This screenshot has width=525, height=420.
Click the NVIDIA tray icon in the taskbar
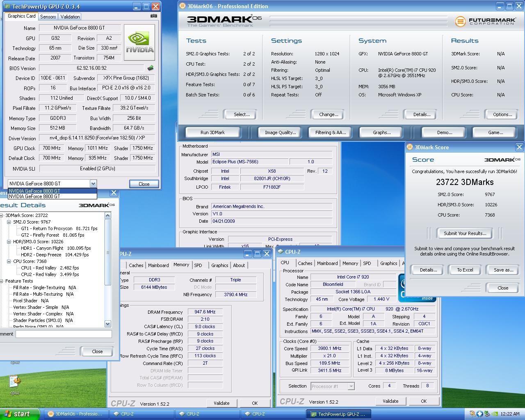tap(495, 414)
